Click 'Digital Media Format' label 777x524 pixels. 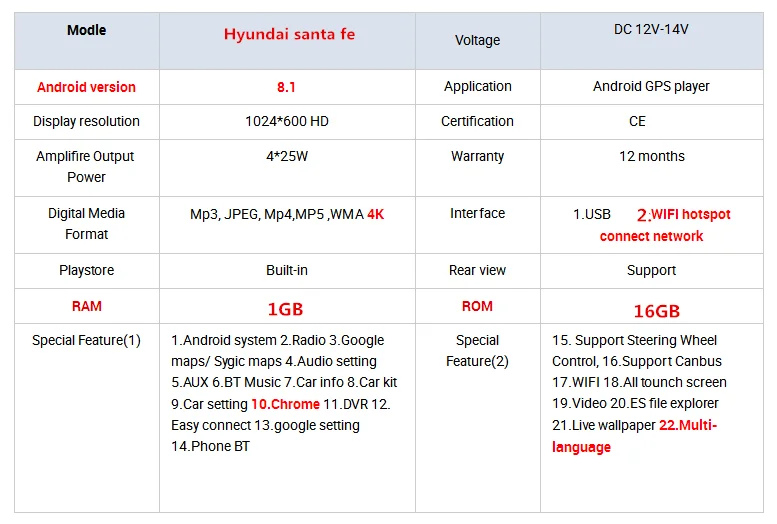(86, 224)
